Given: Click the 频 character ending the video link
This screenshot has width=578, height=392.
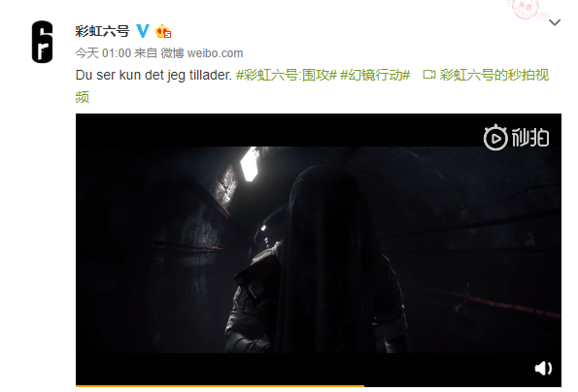Looking at the screenshot, I should tap(83, 98).
